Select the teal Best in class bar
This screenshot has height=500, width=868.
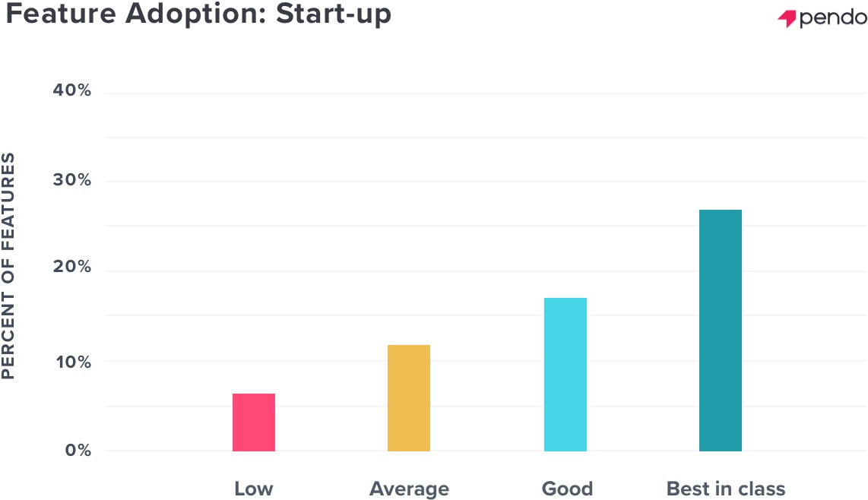click(721, 330)
